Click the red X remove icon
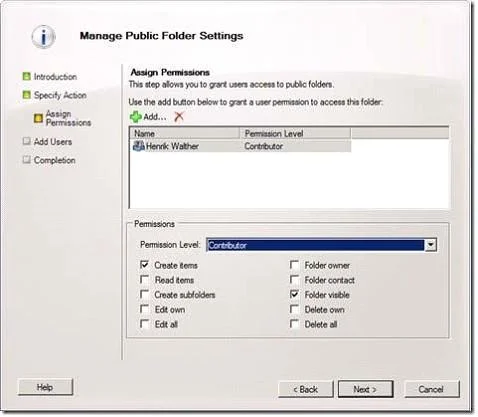Viewport: 478px width, 417px height. tap(179, 117)
